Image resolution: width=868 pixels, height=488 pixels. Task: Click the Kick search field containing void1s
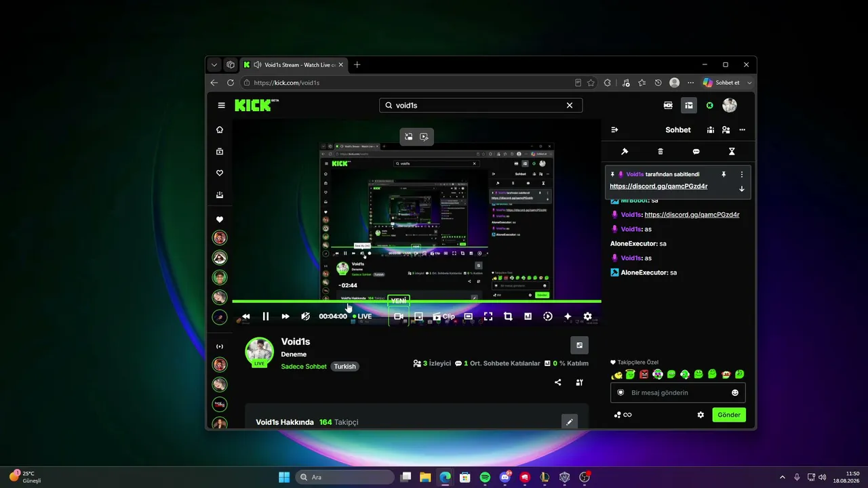click(481, 105)
